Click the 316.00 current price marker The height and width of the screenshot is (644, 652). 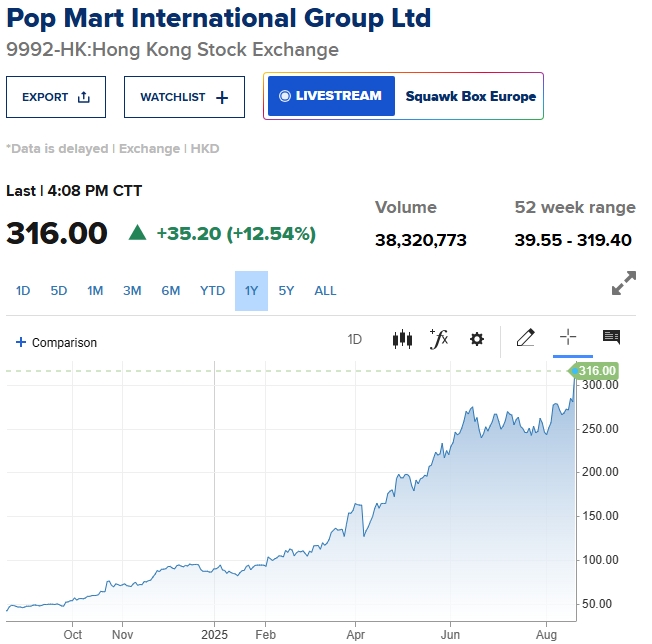597,371
